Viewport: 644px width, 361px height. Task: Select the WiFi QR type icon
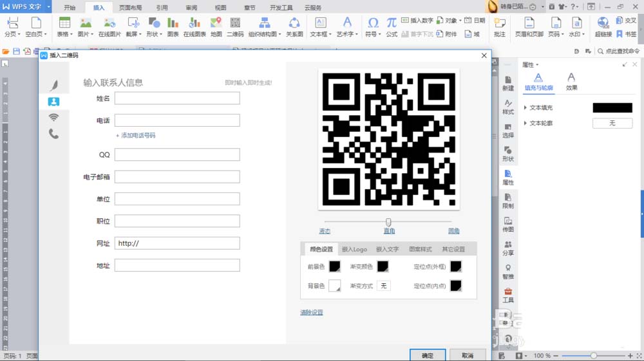click(x=54, y=117)
